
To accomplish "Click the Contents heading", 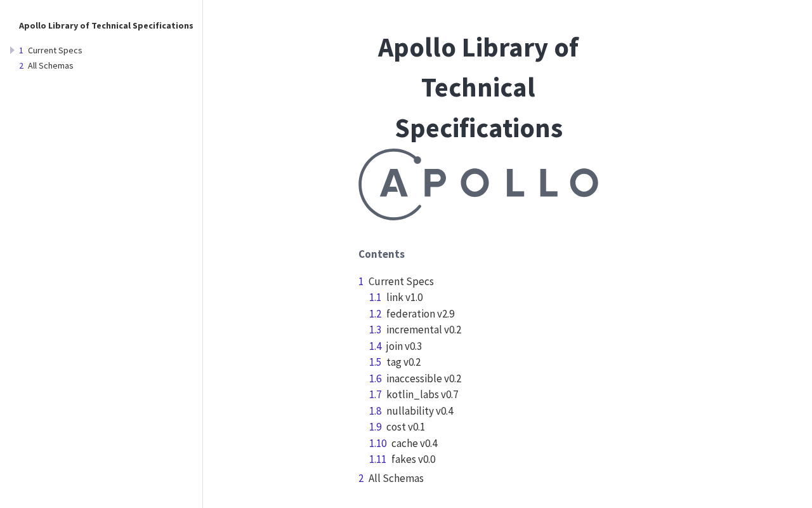I will [x=381, y=254].
